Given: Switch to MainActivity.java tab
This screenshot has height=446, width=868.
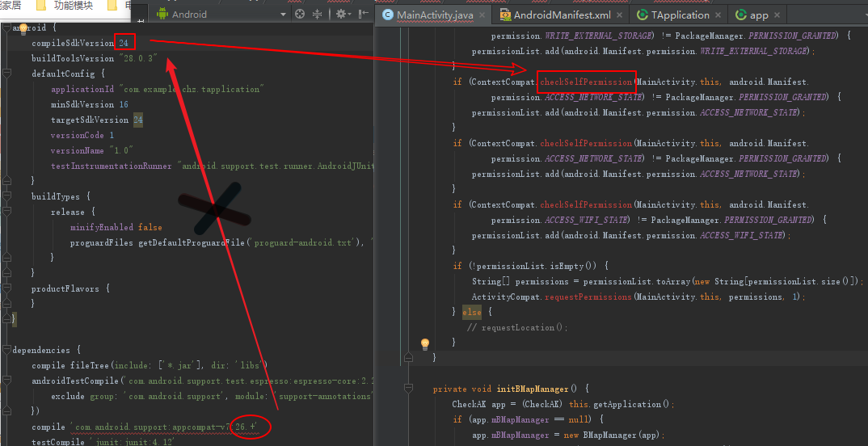Looking at the screenshot, I should point(435,15).
